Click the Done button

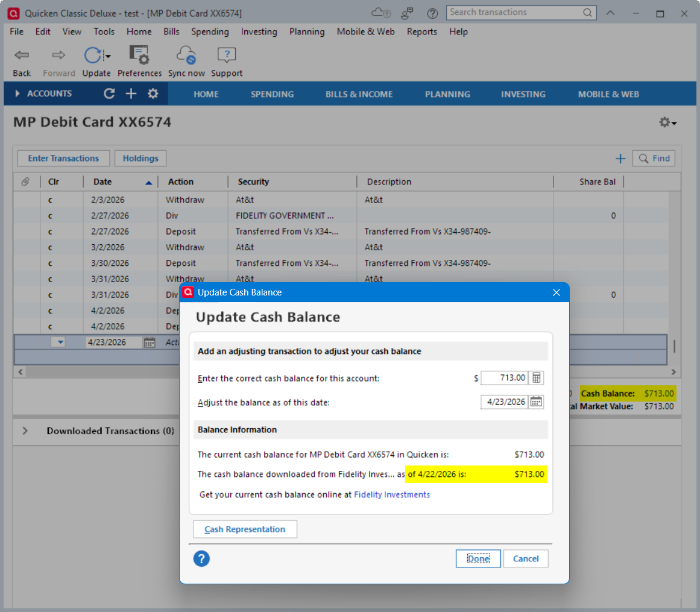click(478, 558)
